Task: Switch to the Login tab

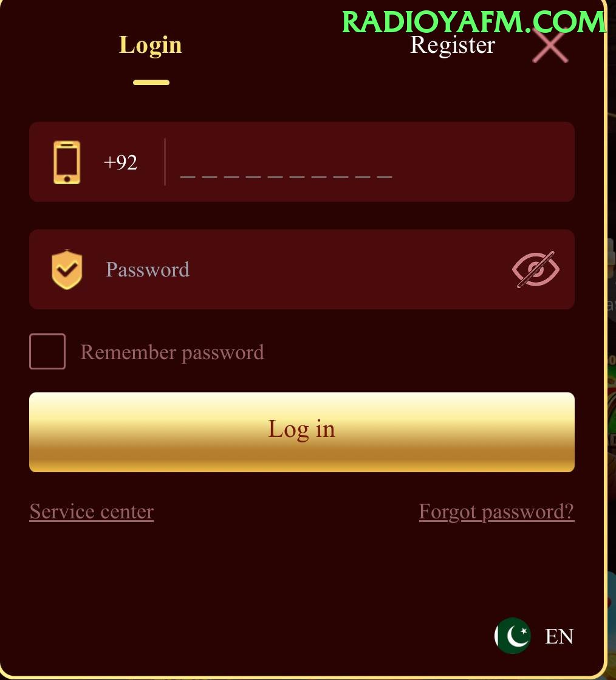Action: pos(151,45)
